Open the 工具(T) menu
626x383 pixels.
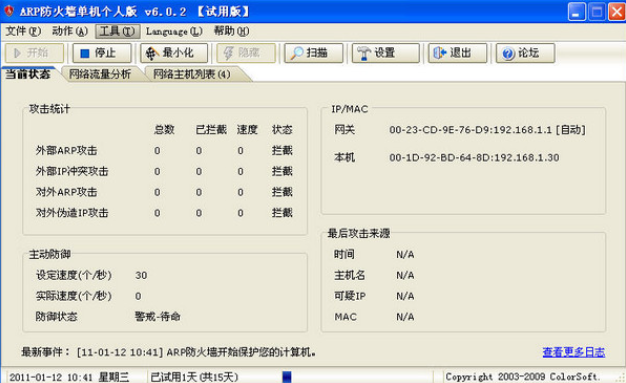(x=117, y=31)
